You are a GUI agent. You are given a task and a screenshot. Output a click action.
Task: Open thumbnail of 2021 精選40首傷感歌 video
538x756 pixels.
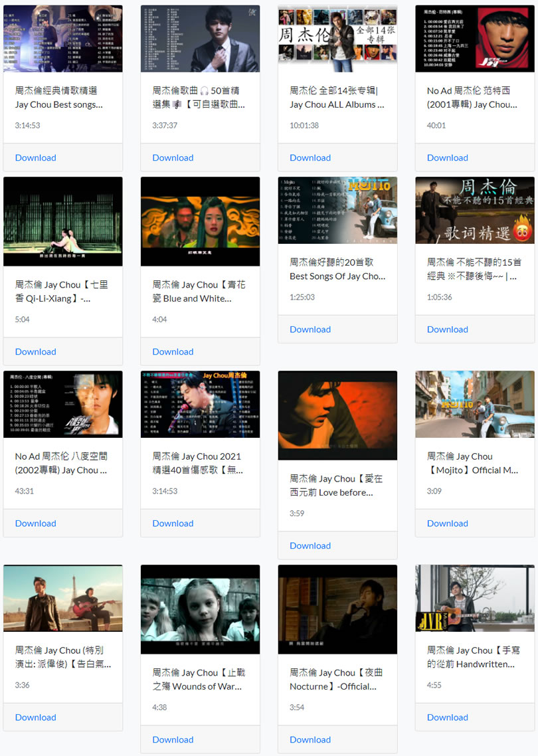tap(200, 404)
